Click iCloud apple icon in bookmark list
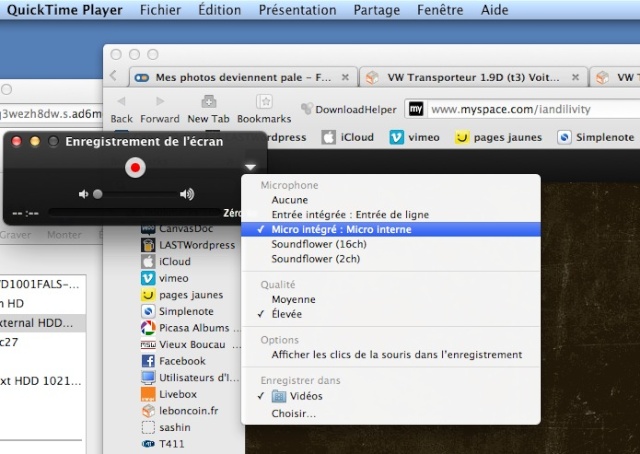 [x=148, y=261]
